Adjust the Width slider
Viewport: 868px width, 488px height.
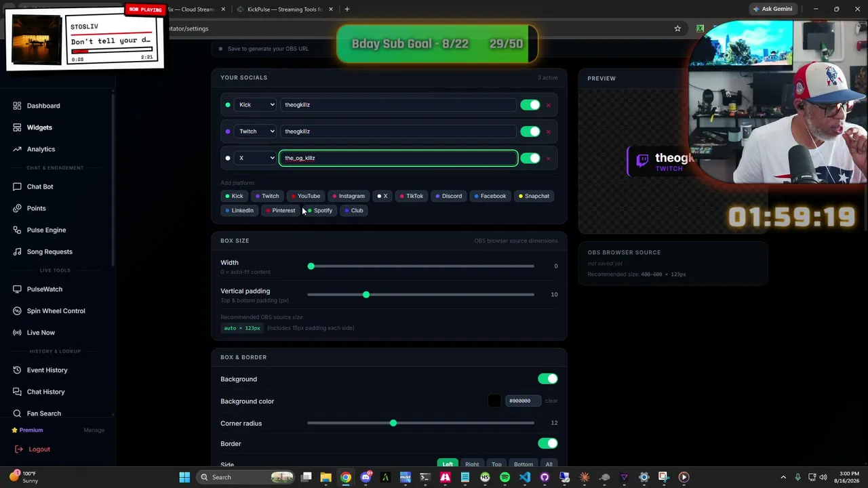pyautogui.click(x=420, y=266)
